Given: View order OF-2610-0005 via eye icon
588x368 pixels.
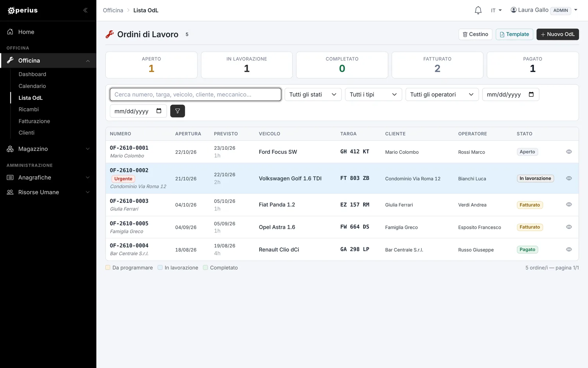Looking at the screenshot, I should click(x=569, y=227).
